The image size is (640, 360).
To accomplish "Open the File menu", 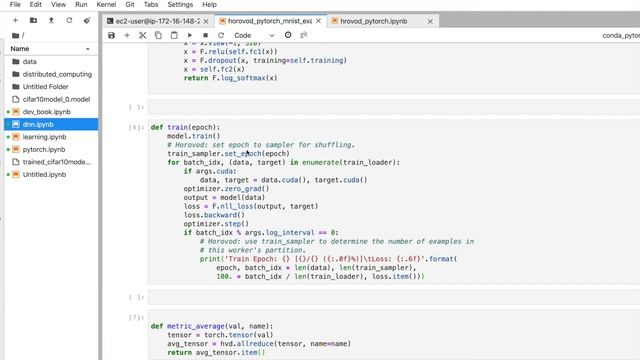I will (x=15, y=4).
